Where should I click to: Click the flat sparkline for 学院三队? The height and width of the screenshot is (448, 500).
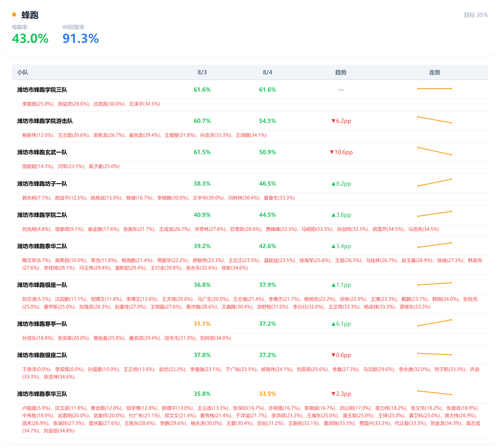(435, 89)
